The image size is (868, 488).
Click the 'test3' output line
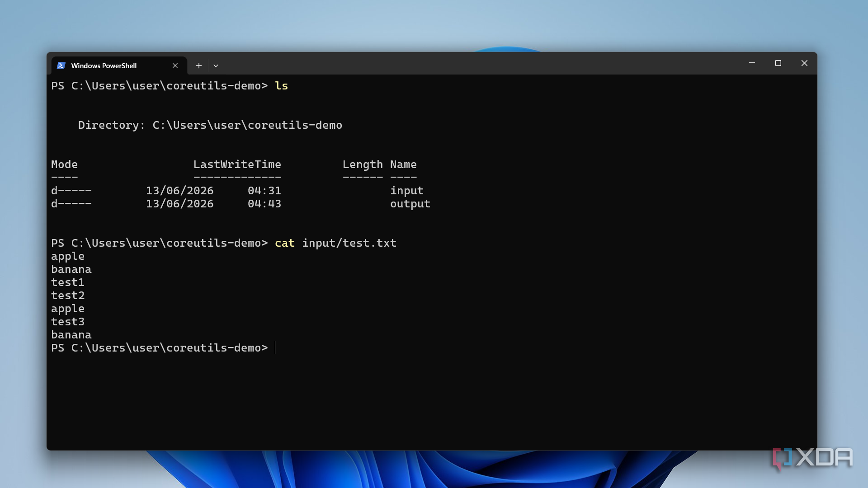[68, 322]
